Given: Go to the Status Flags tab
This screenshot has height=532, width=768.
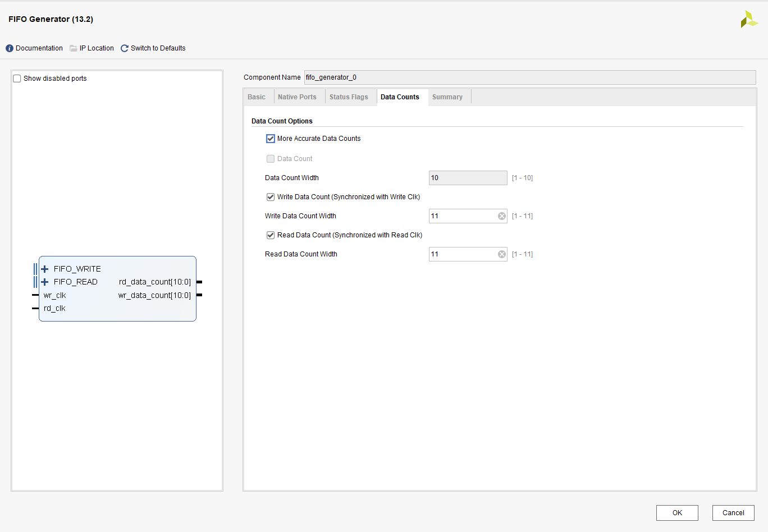Looking at the screenshot, I should [x=349, y=97].
